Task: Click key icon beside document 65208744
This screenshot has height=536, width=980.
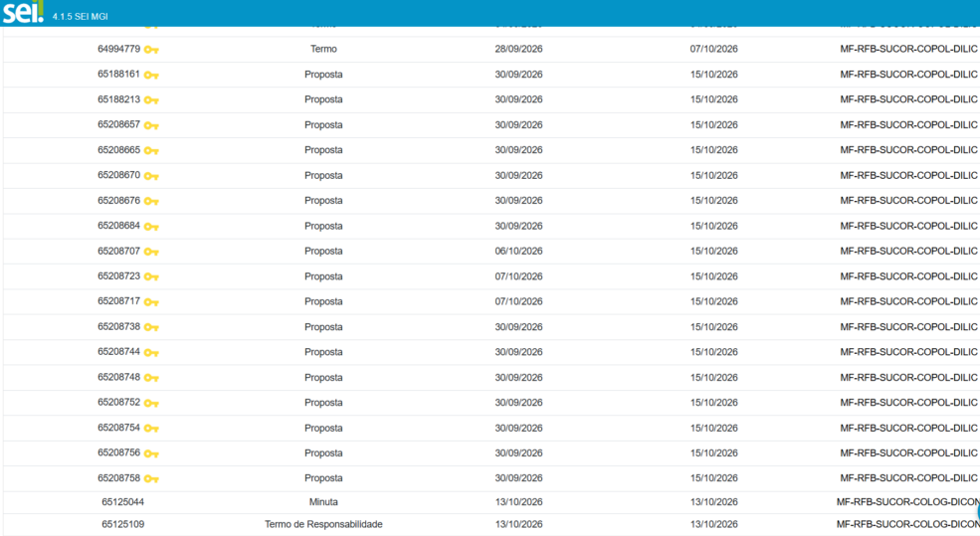Action: [x=151, y=353]
